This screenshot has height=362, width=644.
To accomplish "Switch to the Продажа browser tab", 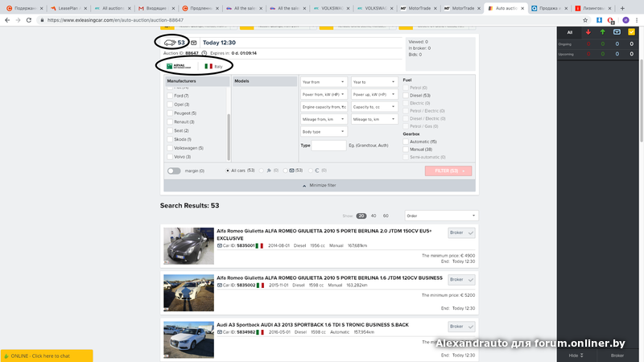I will (x=550, y=8).
